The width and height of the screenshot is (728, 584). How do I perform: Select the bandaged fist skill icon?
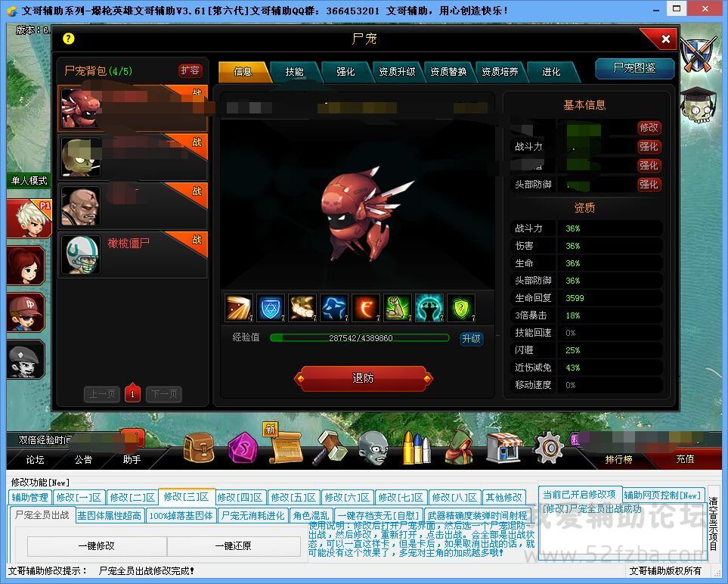[302, 308]
